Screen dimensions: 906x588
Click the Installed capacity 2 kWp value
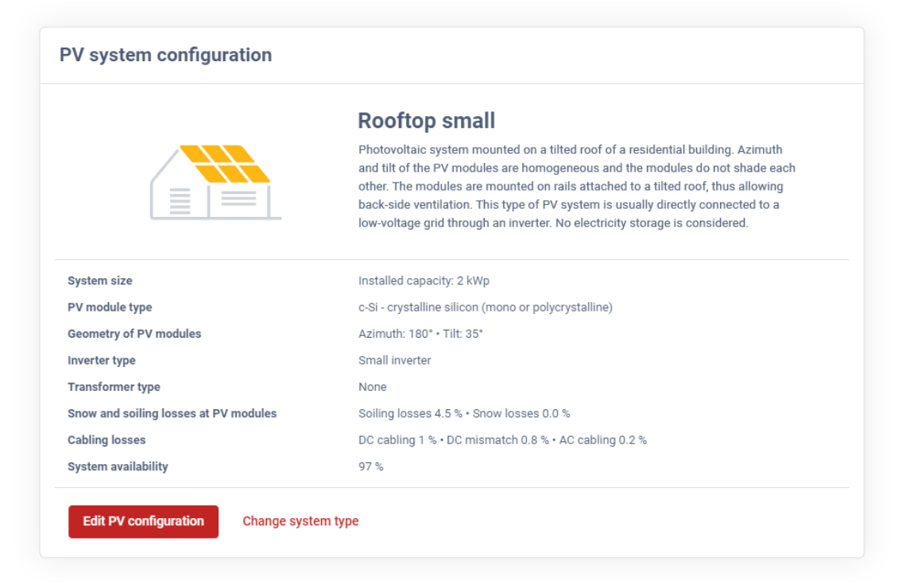(424, 280)
